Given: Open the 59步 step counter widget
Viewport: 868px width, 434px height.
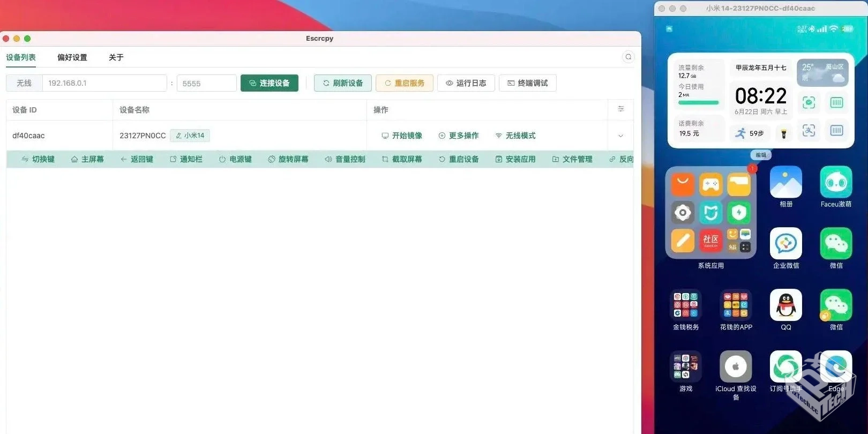Looking at the screenshot, I should click(x=750, y=133).
